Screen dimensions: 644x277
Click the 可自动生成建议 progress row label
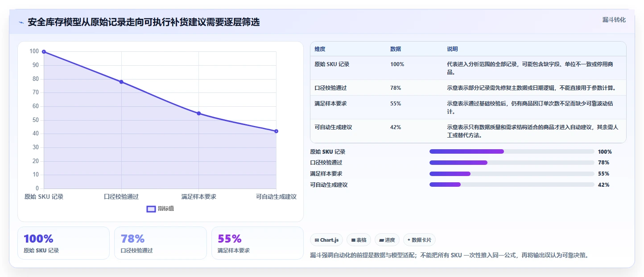point(329,185)
